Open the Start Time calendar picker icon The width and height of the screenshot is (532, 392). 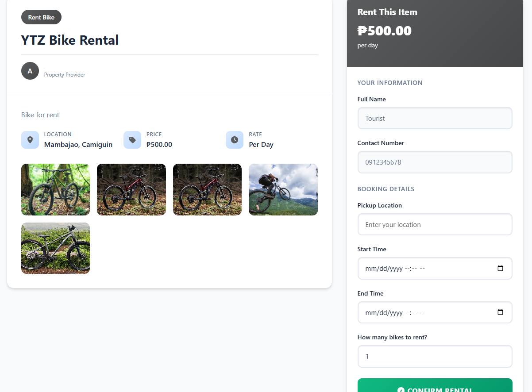[500, 269]
